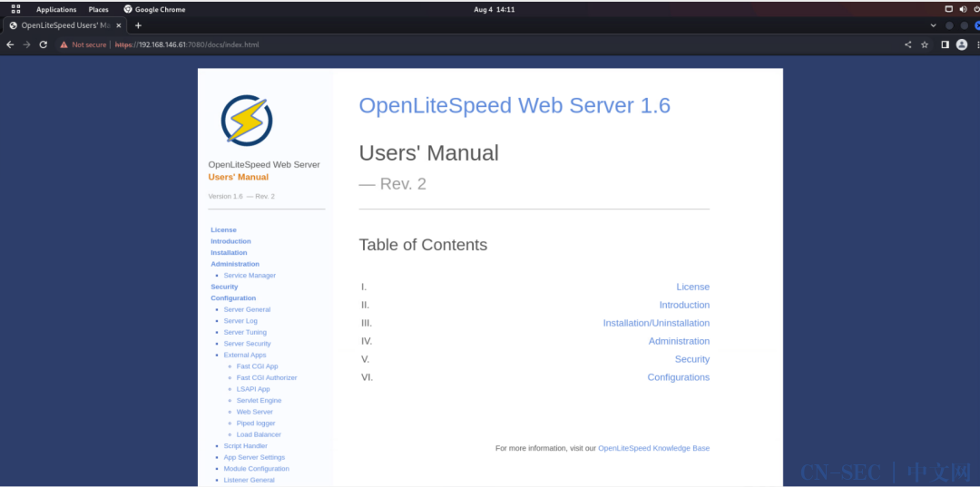Screen dimensions: 980x487
Task: Open Installation/Uninstallation contents link
Action: click(x=656, y=323)
